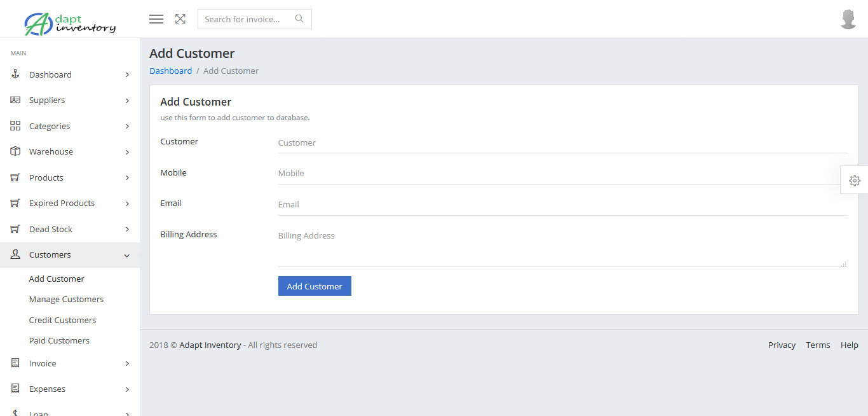
Task: Go to Paid Customers page
Action: click(x=59, y=340)
